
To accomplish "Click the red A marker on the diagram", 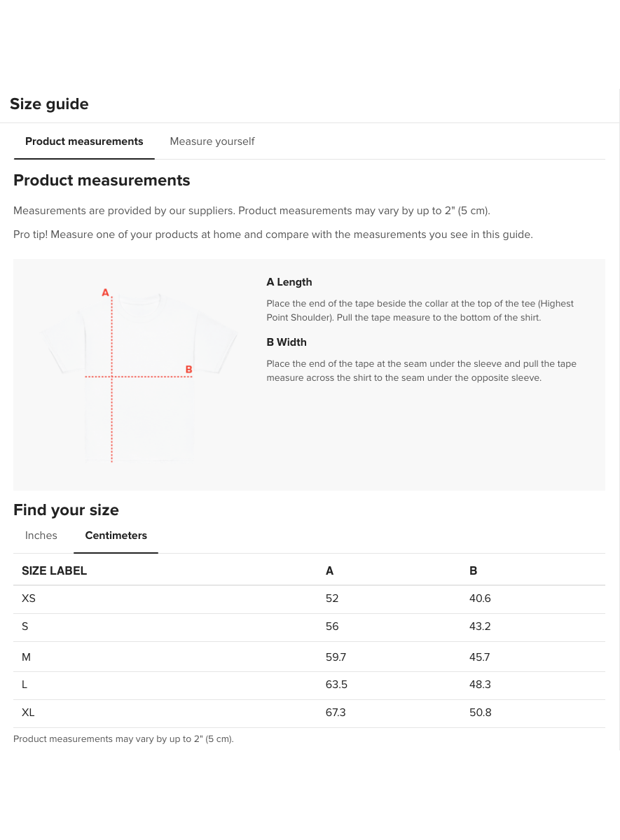I will tap(105, 293).
